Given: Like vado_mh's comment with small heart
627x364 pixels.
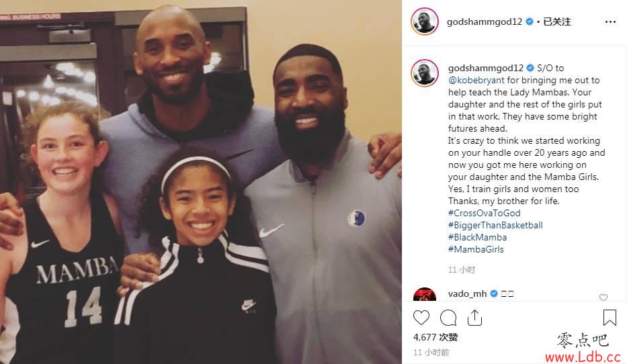Looking at the screenshot, I should [603, 298].
